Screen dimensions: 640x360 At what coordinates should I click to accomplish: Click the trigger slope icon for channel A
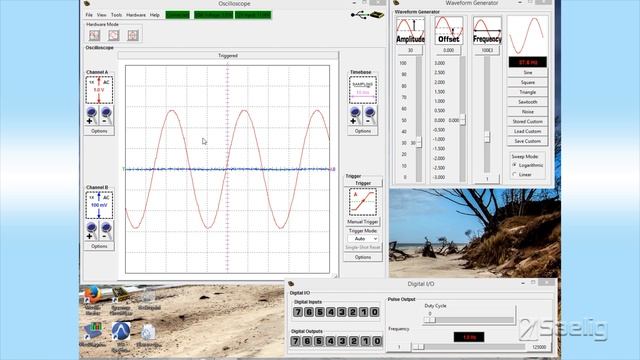tap(362, 202)
